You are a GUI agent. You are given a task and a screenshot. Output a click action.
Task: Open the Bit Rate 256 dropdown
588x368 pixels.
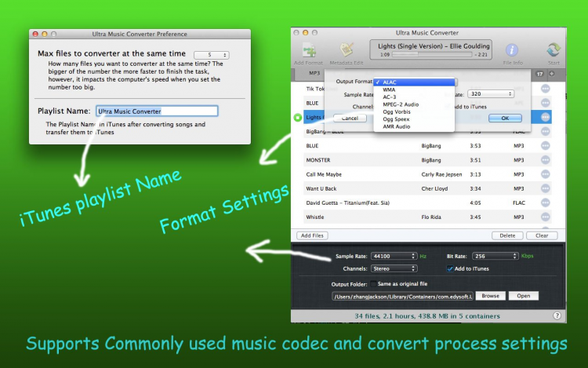[495, 256]
